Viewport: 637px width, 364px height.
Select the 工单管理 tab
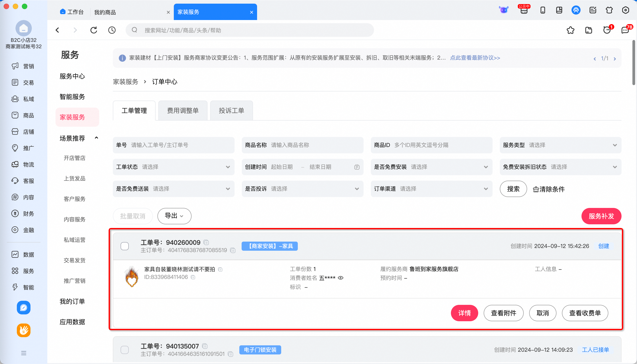(134, 111)
